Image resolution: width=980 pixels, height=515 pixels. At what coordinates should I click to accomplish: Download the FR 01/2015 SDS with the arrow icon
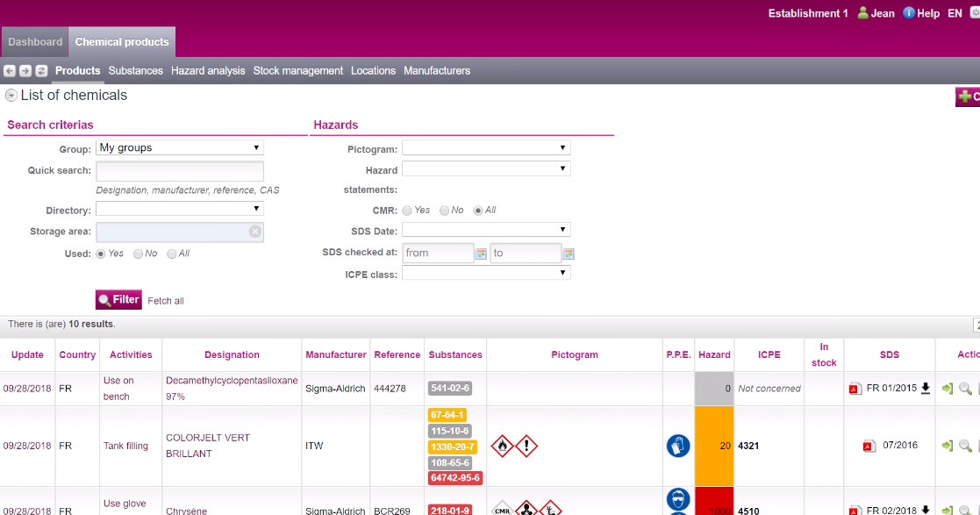(925, 389)
